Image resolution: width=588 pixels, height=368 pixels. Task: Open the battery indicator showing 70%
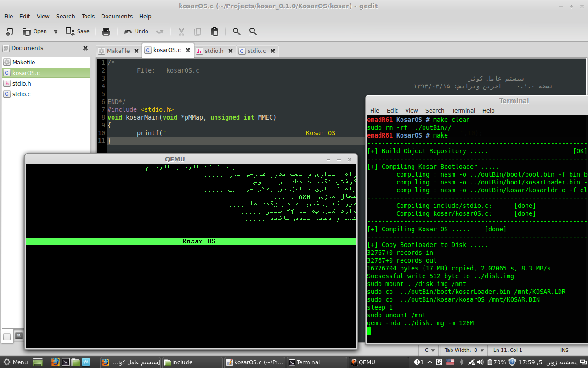click(x=497, y=362)
